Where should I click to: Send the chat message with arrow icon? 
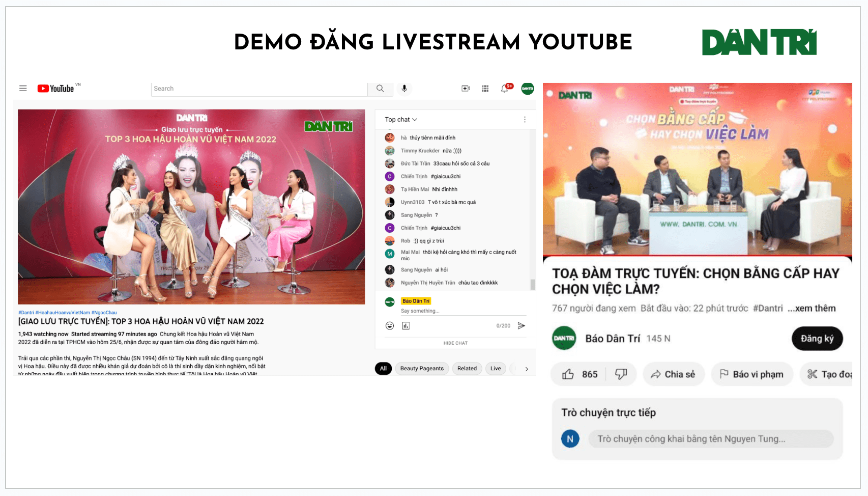521,325
